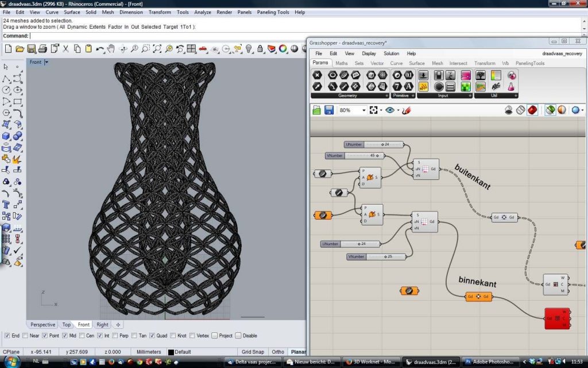This screenshot has width=588, height=368.
Task: Switch to the Maths tab in Grasshopper
Action: (342, 63)
